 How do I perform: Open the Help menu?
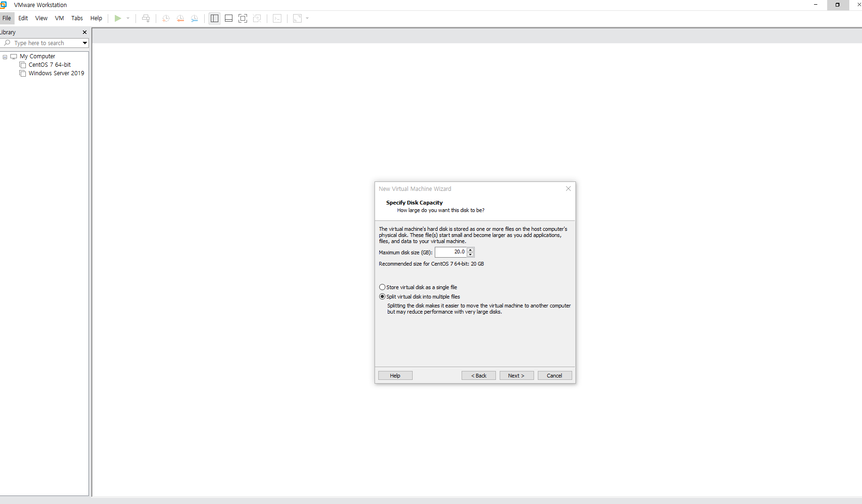[x=96, y=18]
